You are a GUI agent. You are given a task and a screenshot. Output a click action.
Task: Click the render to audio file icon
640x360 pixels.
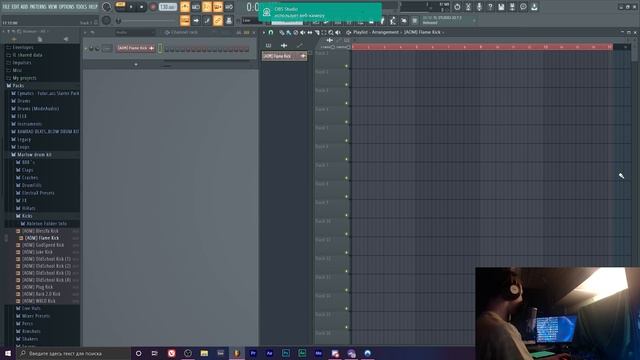[x=512, y=7]
